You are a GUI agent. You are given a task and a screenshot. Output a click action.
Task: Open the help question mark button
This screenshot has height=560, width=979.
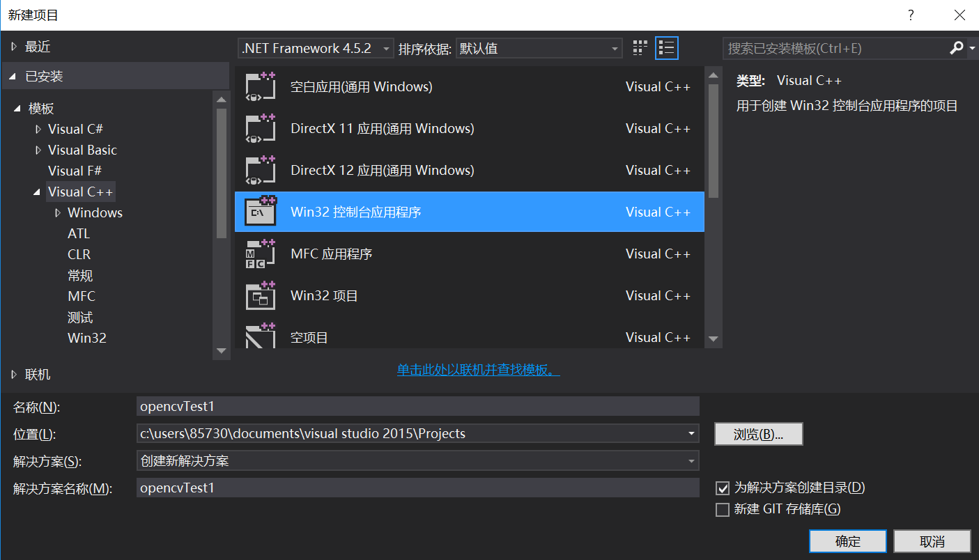[911, 15]
